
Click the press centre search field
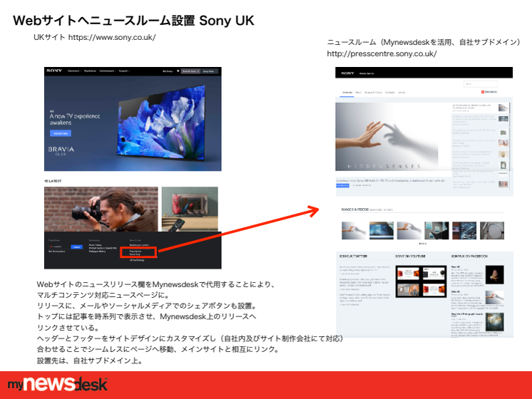click(x=481, y=84)
